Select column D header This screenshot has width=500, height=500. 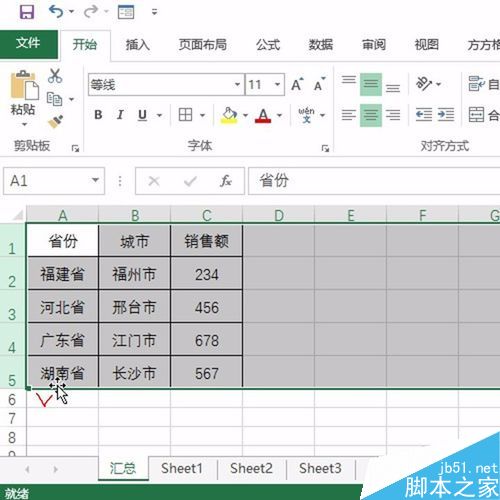tap(279, 215)
